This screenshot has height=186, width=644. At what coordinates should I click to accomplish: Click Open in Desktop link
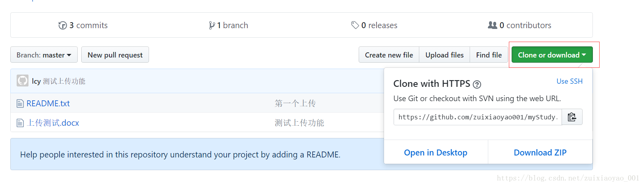(x=436, y=152)
